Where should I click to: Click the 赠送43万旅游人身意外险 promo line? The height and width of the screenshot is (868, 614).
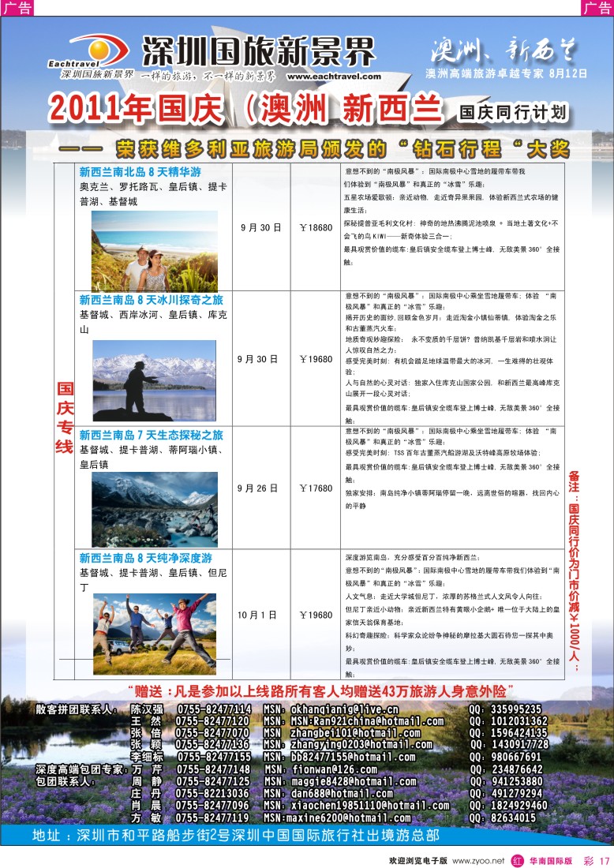(x=320, y=691)
